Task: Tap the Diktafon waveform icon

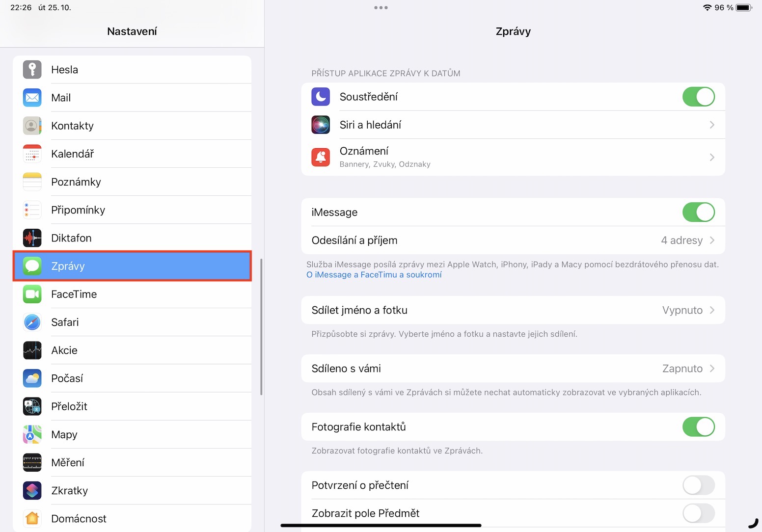Action: (32, 238)
